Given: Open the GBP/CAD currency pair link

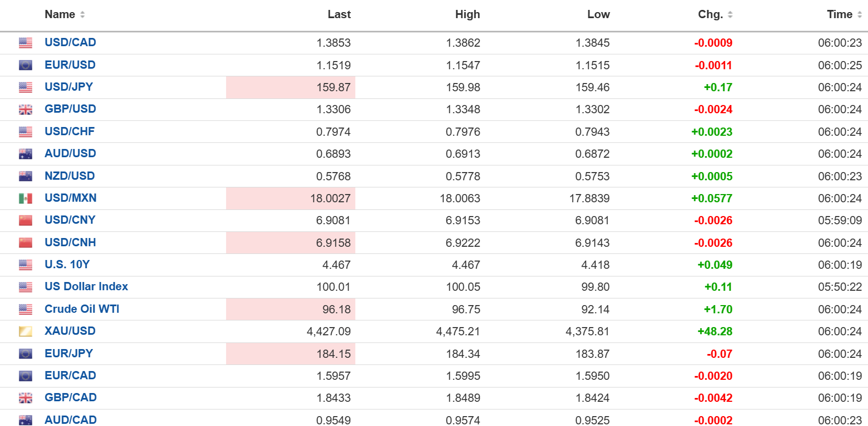Looking at the screenshot, I should pyautogui.click(x=70, y=397).
